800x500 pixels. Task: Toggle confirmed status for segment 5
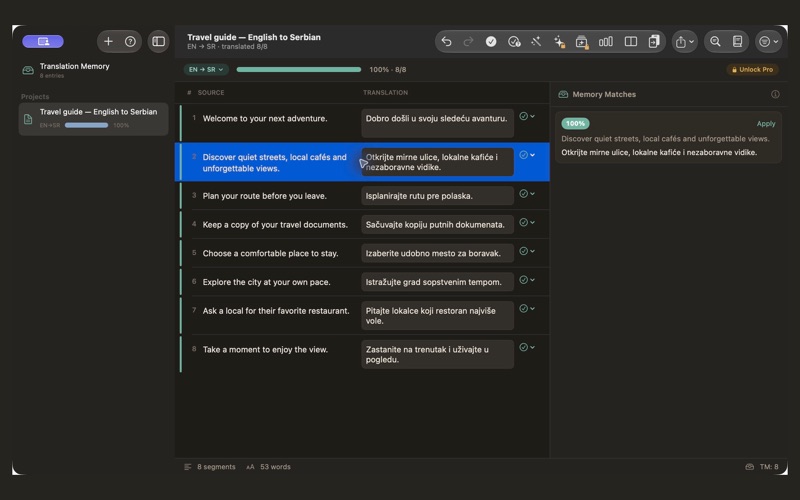tap(523, 251)
